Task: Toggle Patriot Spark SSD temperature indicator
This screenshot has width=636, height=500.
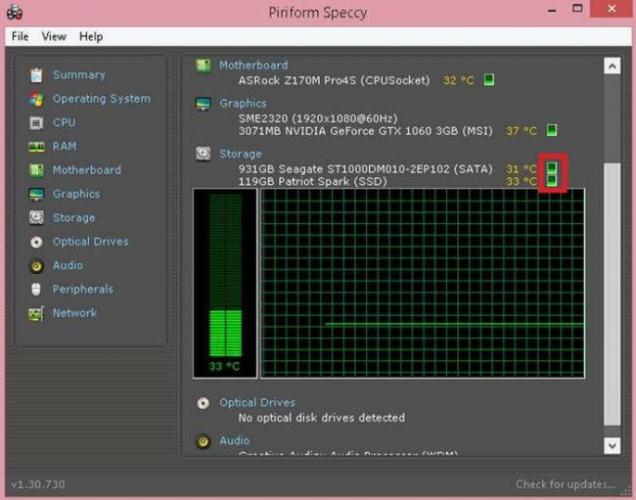Action: click(x=551, y=181)
